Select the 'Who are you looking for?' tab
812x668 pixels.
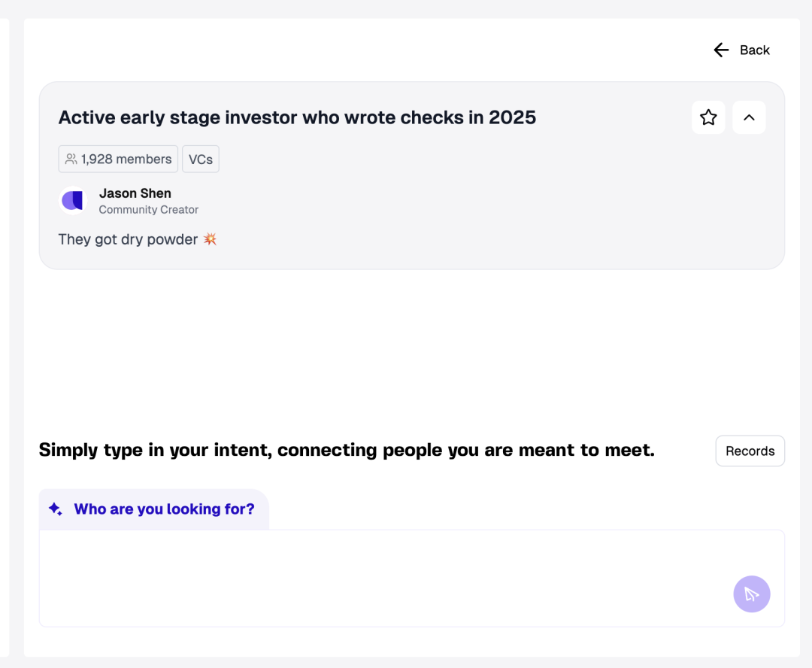click(164, 509)
